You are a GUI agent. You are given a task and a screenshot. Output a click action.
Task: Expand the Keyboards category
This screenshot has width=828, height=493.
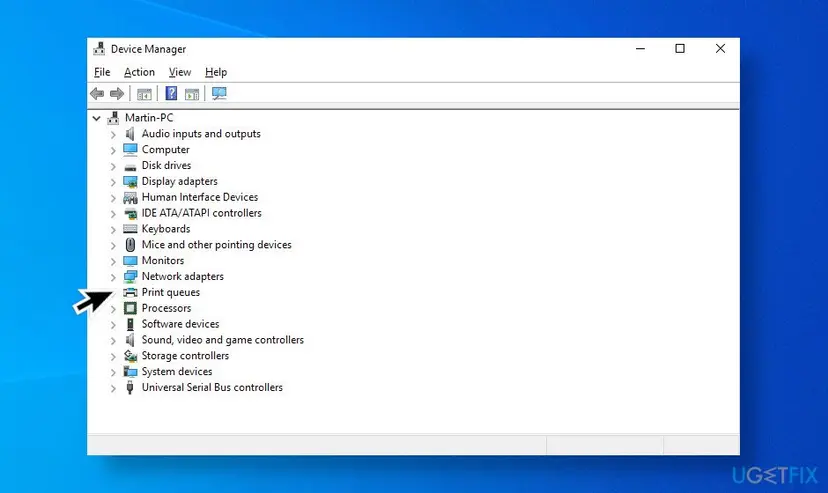point(113,230)
